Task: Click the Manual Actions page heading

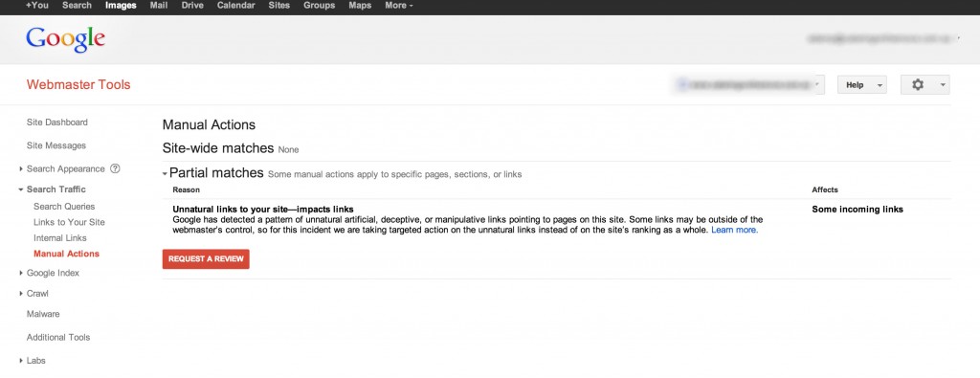Action: pyautogui.click(x=209, y=125)
